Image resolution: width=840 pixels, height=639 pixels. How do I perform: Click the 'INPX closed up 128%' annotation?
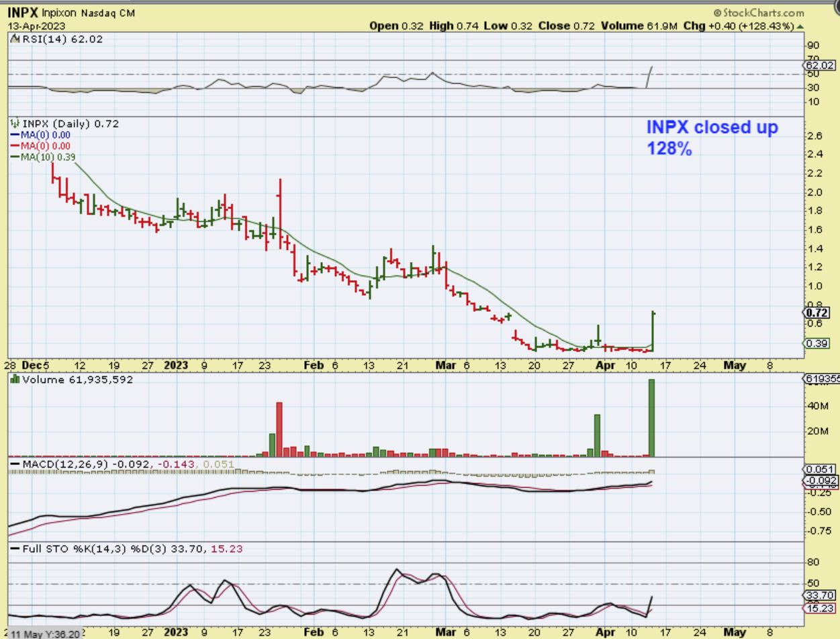[x=712, y=138]
